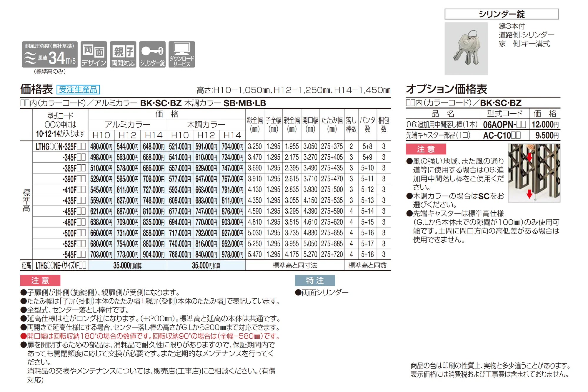Click the 鍵3本付 description text
The image size is (588, 392).
(x=512, y=26)
